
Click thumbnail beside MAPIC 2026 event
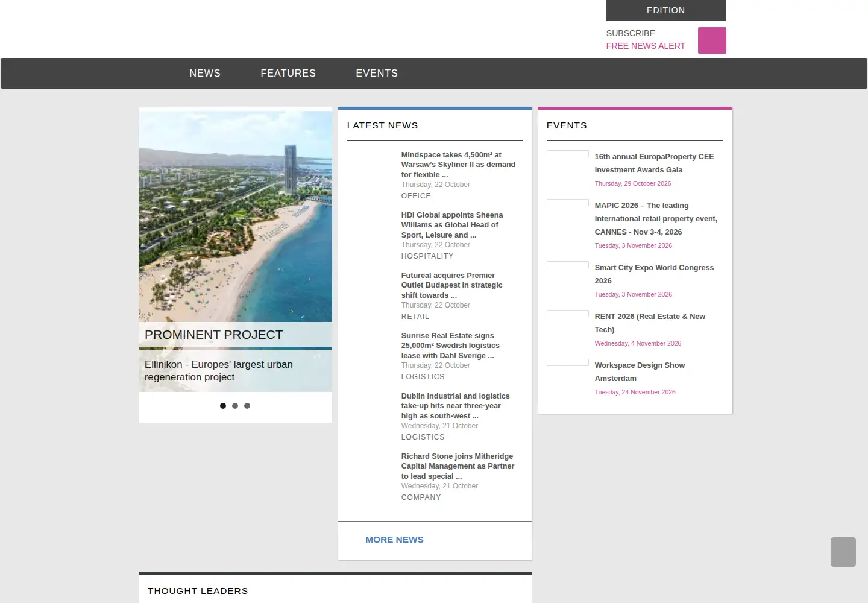[x=568, y=203]
